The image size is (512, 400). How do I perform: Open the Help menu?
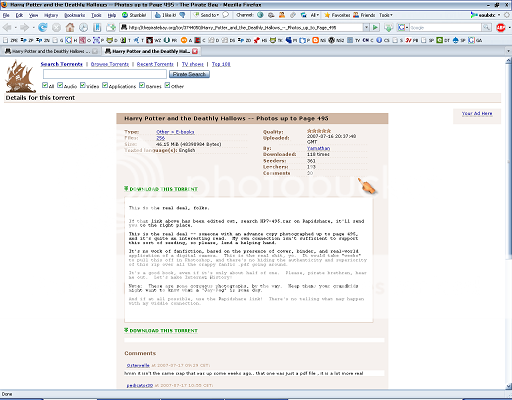(x=112, y=15)
